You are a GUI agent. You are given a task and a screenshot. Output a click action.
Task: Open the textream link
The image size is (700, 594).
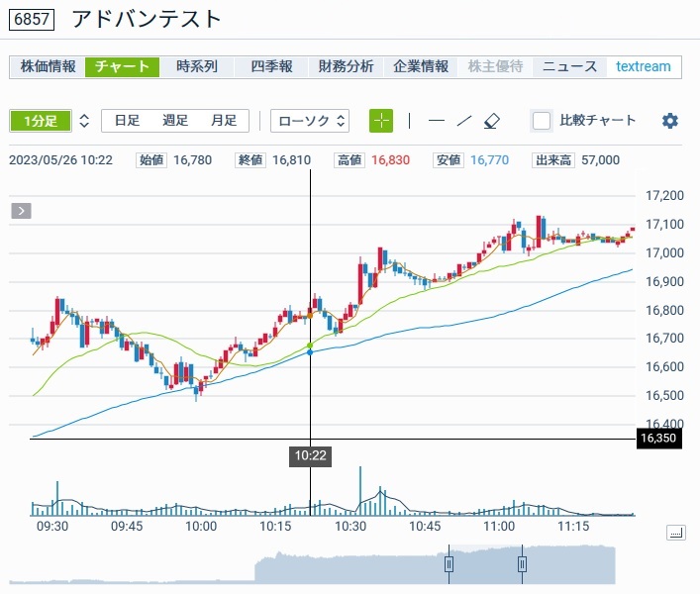pos(643,66)
